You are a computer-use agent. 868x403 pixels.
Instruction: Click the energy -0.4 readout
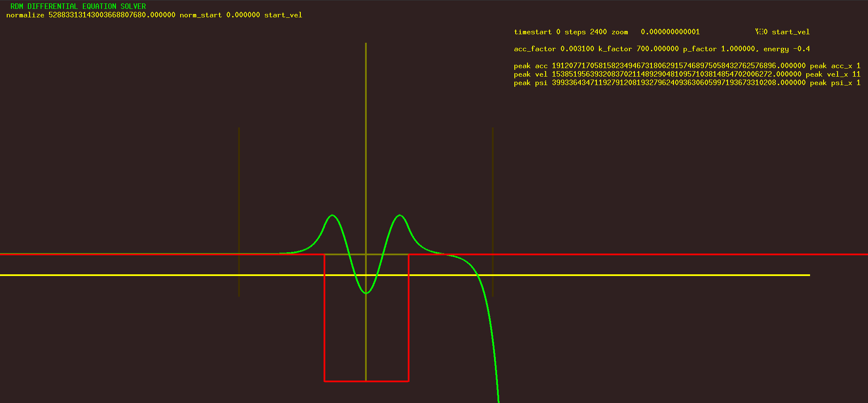(x=786, y=49)
